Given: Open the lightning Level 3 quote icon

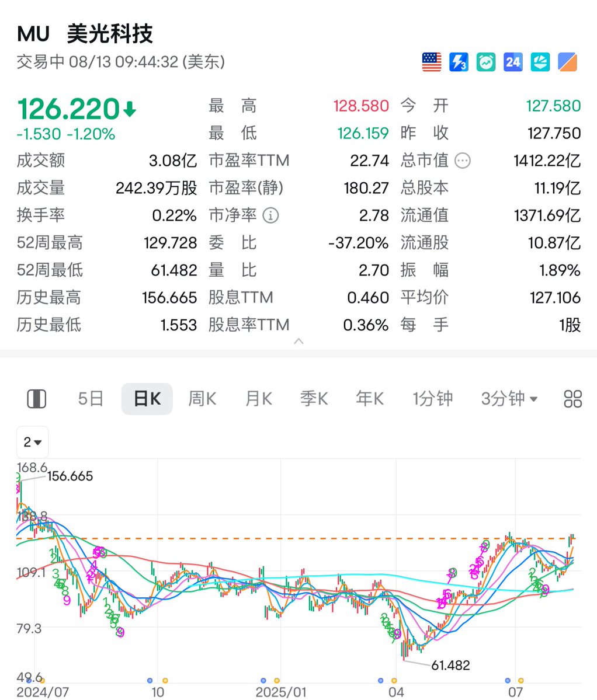Looking at the screenshot, I should 459,62.
